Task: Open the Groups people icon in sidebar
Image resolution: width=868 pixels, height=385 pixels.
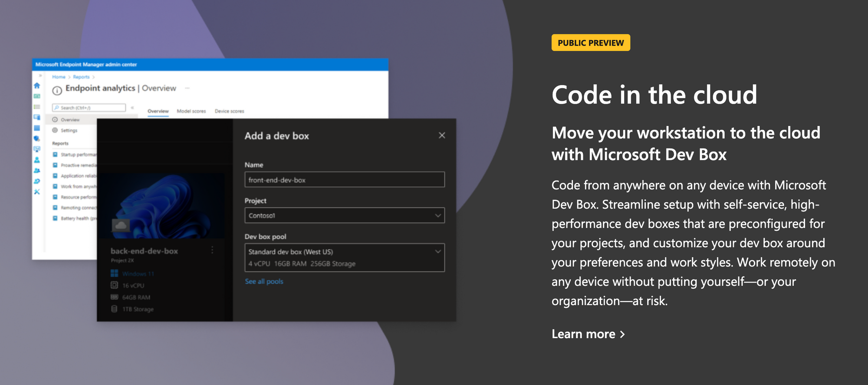Action: (37, 170)
